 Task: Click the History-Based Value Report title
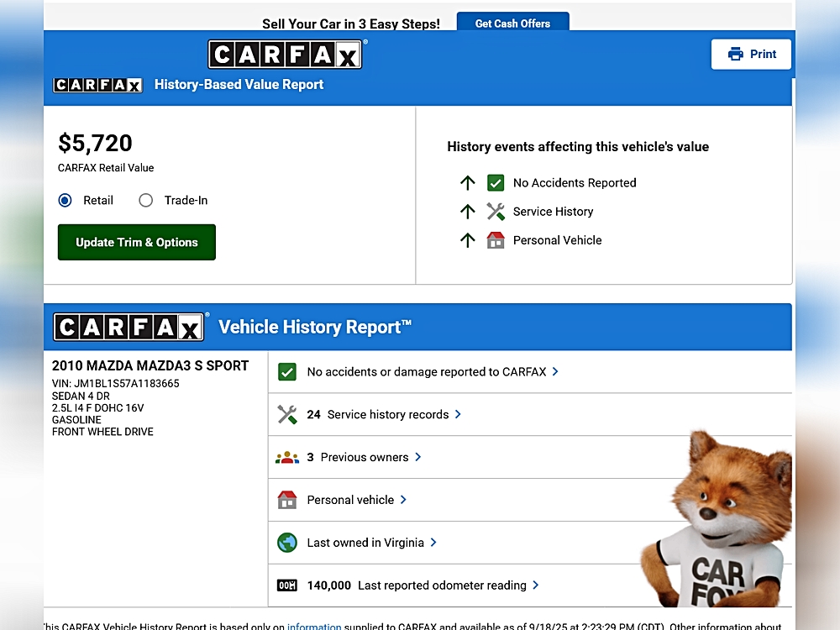(239, 85)
